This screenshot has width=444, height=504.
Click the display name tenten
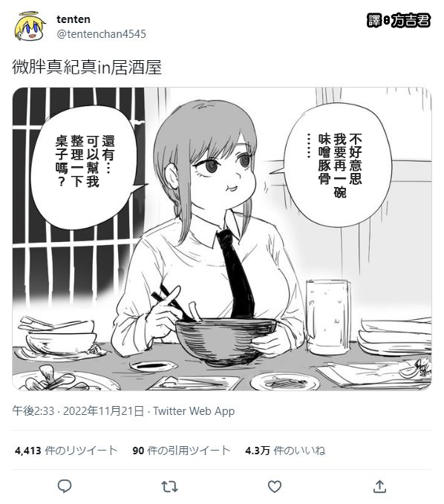click(x=74, y=19)
